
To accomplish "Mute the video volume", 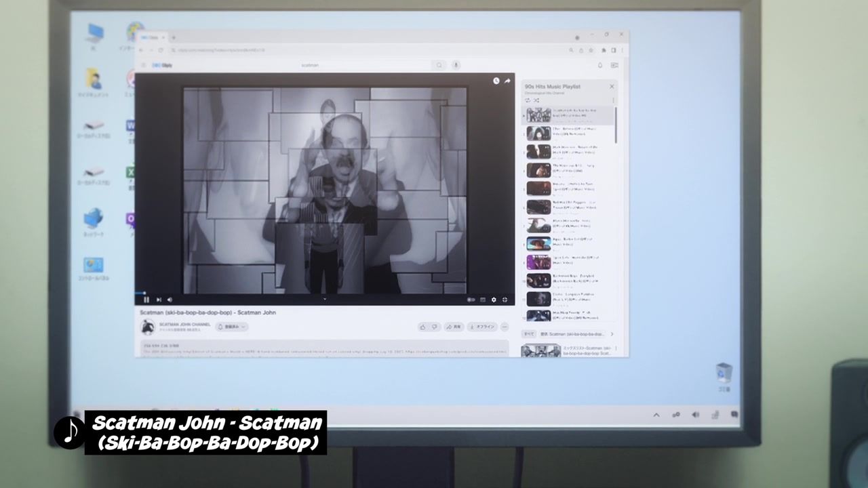I will click(170, 300).
